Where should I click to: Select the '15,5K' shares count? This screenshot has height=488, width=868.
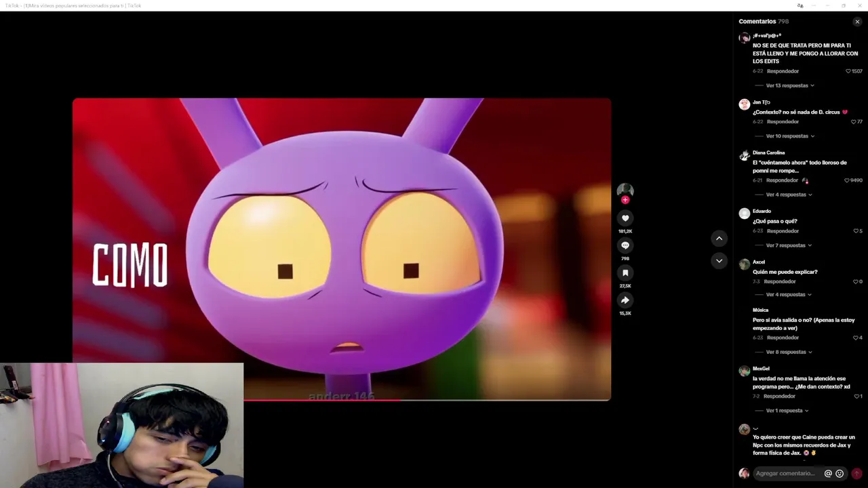625,313
